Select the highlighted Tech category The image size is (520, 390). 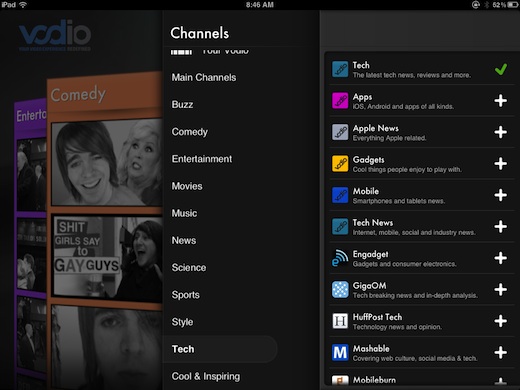pos(220,349)
